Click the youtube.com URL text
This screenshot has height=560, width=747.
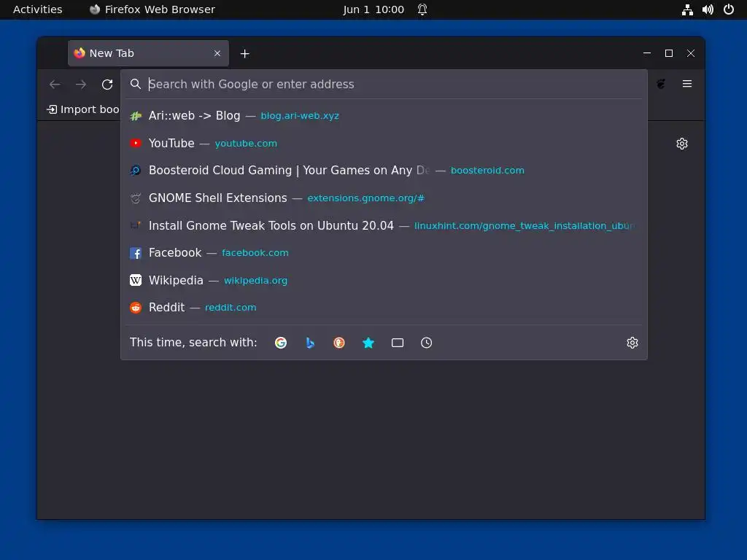pos(246,144)
